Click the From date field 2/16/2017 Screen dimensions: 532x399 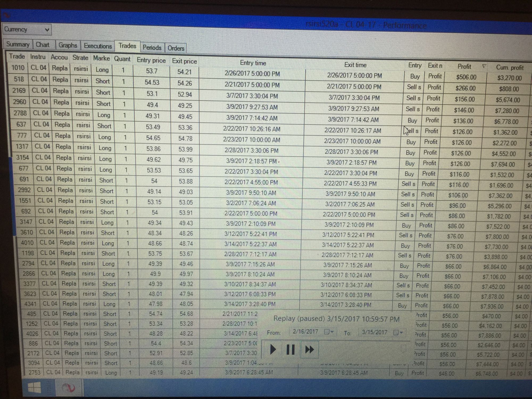click(305, 331)
